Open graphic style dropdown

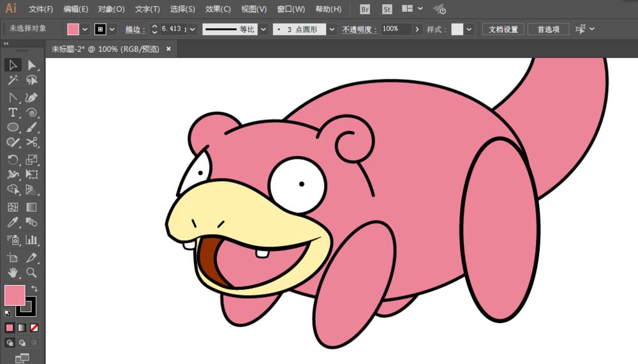coord(469,29)
